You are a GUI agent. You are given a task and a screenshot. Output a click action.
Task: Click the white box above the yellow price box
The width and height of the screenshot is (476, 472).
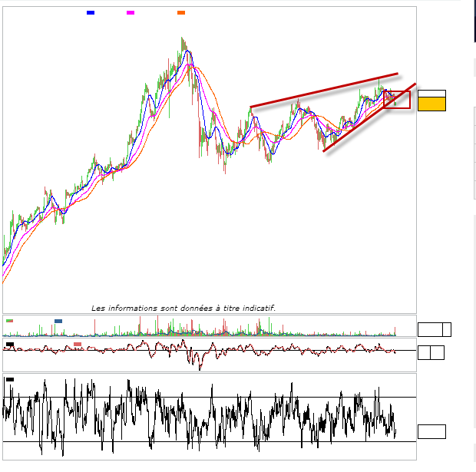click(x=431, y=94)
